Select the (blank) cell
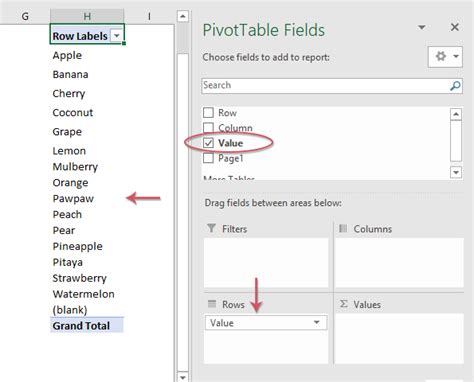The height and width of the screenshot is (382, 474). (87, 310)
